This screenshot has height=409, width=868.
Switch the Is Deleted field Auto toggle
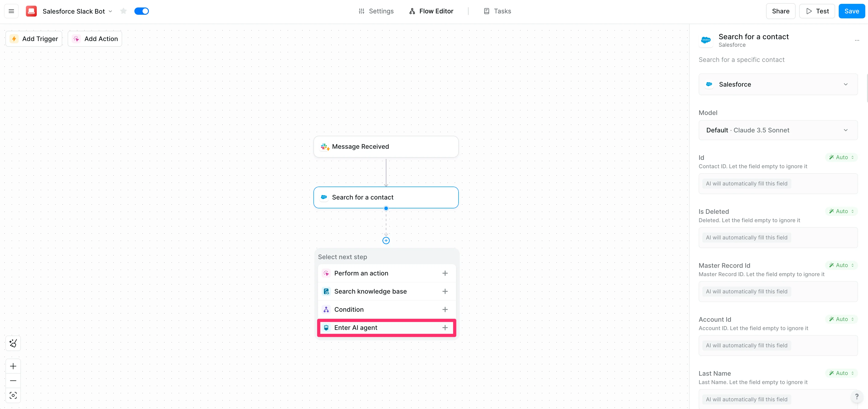pos(841,211)
